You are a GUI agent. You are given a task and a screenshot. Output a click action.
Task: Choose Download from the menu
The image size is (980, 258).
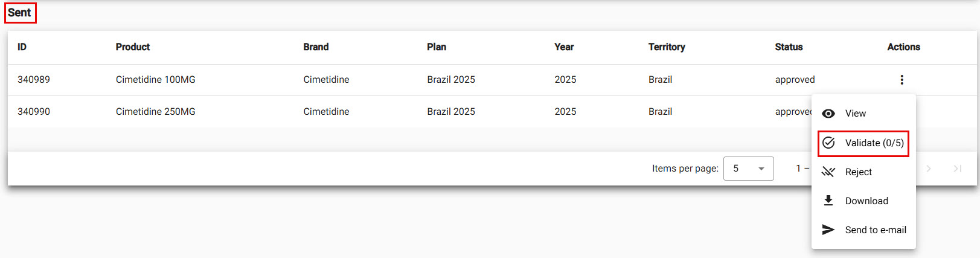pos(866,201)
